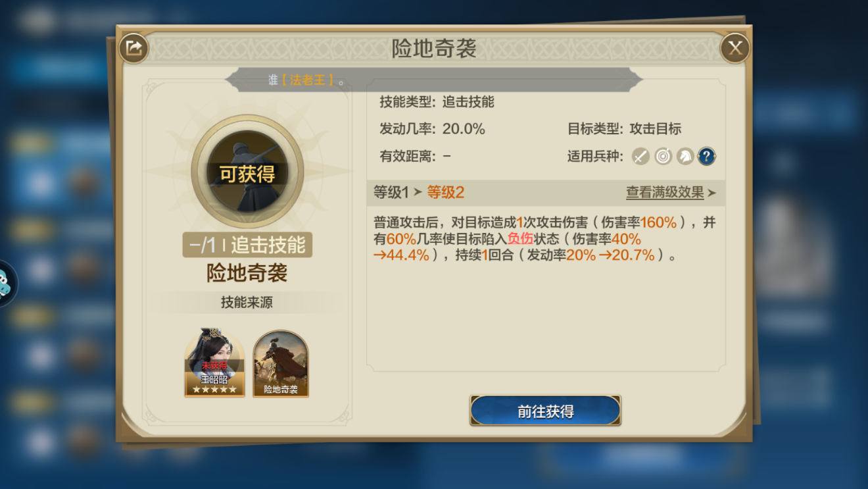This screenshot has width=868, height=489.
Task: Open 王昭昭 hero portrait card
Action: pos(215,363)
